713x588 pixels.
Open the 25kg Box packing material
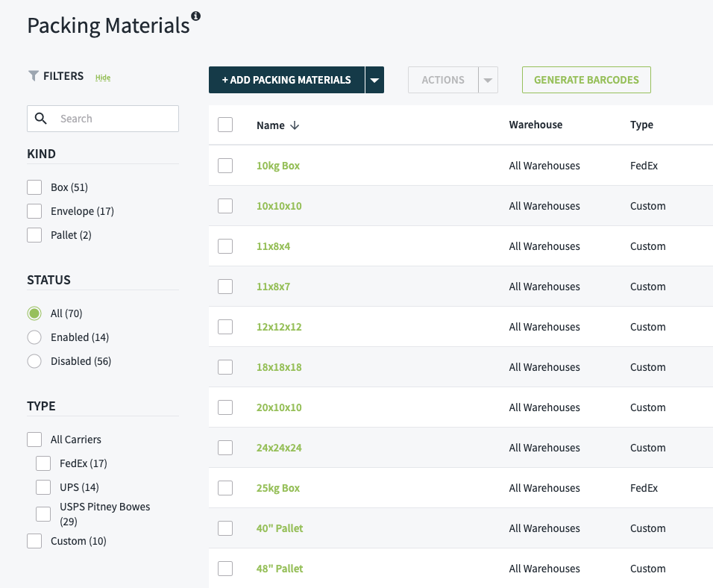277,487
